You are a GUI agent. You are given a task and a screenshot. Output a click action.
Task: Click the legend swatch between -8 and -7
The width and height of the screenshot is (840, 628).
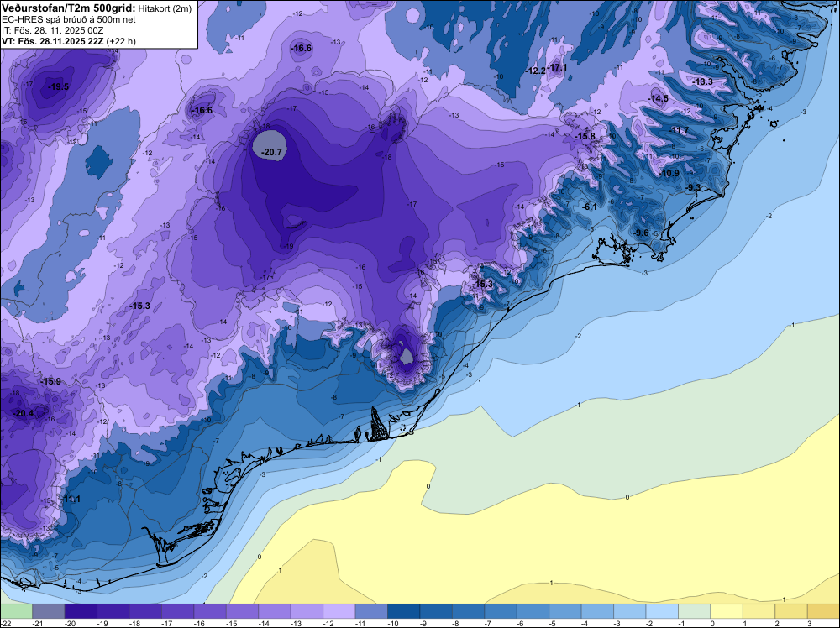click(x=468, y=611)
